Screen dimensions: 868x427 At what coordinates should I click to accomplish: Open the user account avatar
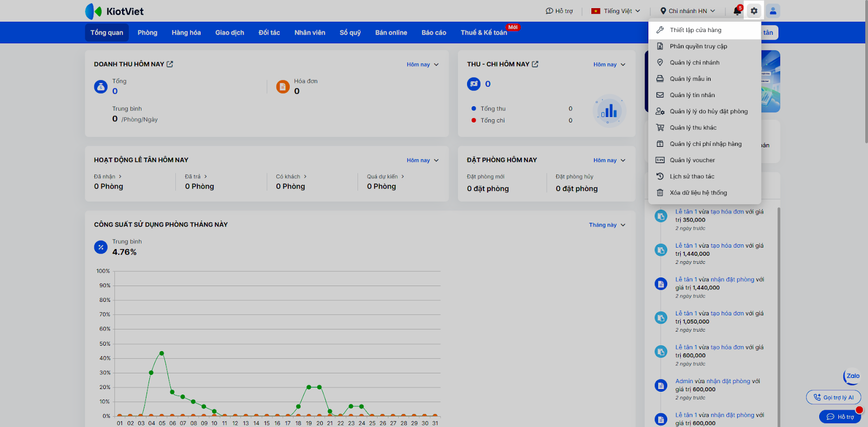(773, 11)
